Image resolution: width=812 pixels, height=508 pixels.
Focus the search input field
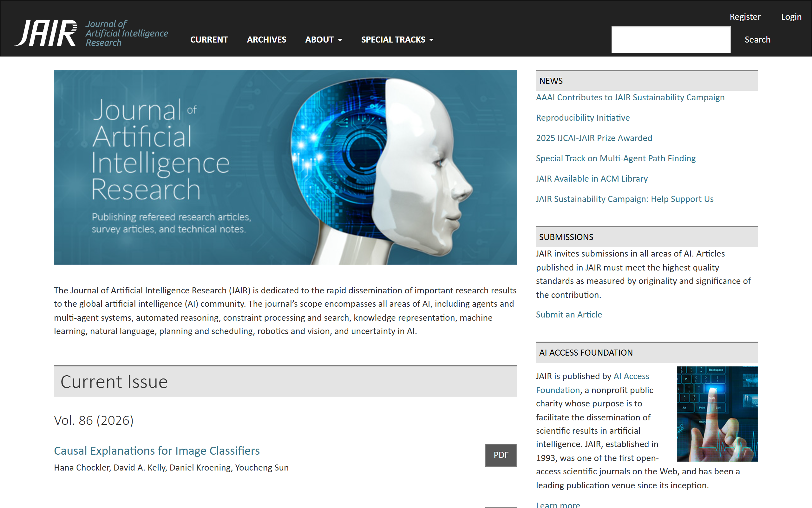coord(671,40)
